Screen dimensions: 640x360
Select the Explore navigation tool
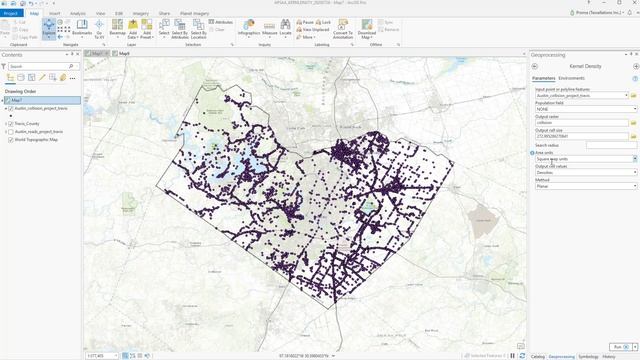tap(49, 28)
